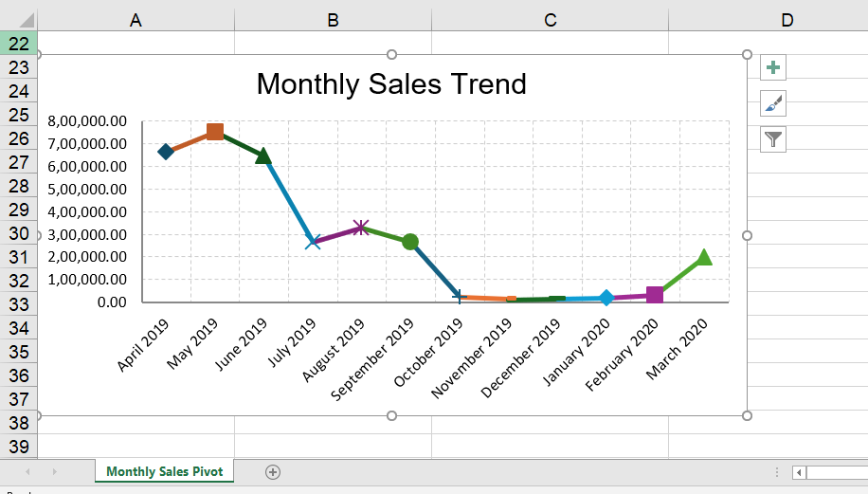
Task: Click chart top-center resize handle
Action: (392, 54)
